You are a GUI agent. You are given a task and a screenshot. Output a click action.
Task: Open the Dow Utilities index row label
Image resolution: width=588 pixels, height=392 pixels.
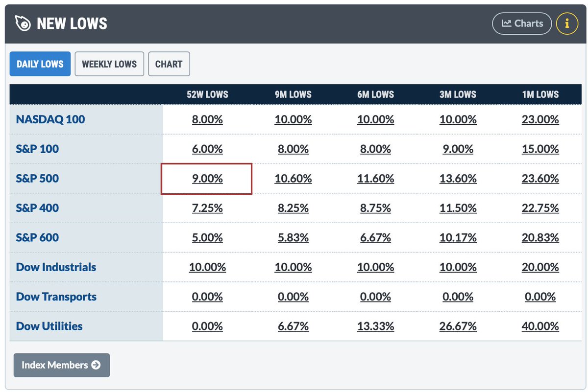point(49,326)
